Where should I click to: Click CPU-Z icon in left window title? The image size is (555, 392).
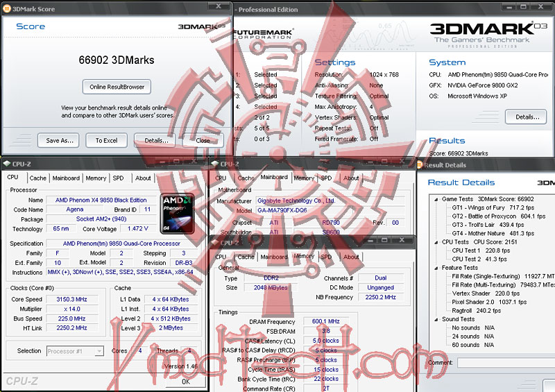click(x=7, y=164)
